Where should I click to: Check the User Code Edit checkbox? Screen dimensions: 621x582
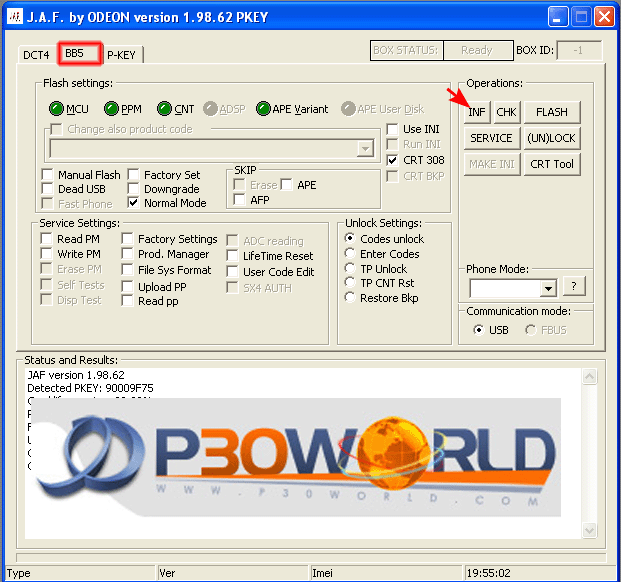click(232, 272)
